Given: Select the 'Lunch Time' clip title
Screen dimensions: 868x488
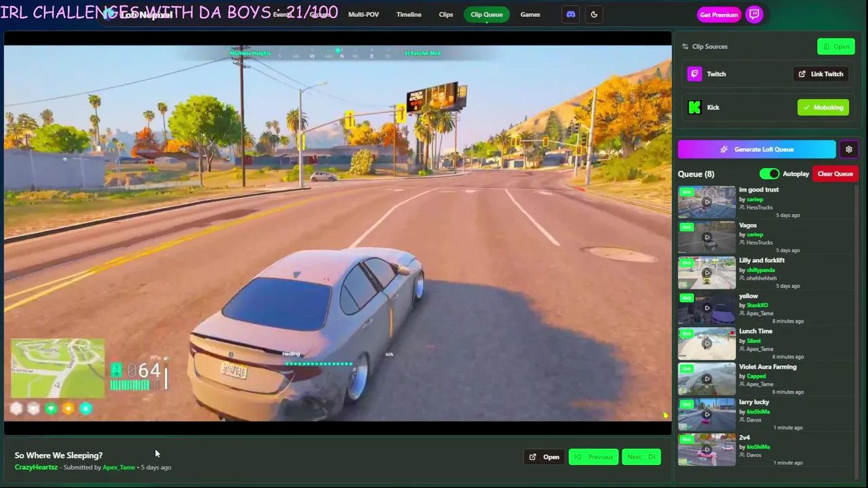Looking at the screenshot, I should tap(755, 331).
